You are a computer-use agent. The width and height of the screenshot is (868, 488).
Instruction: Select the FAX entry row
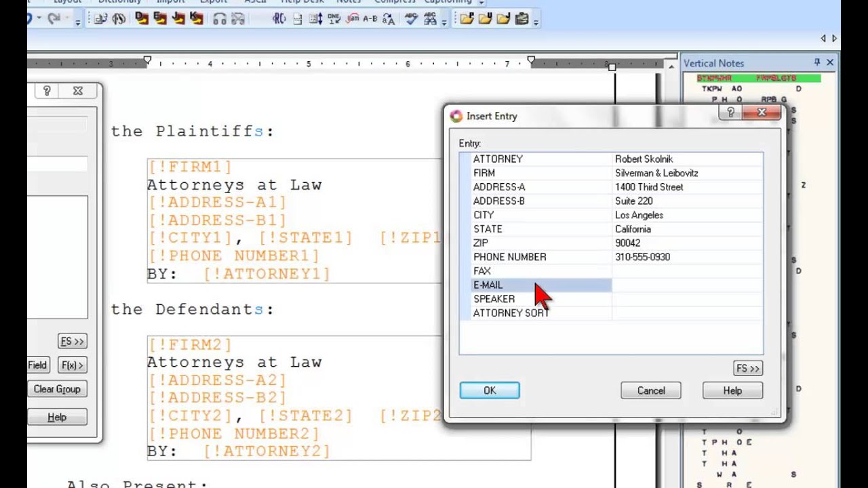611,271
